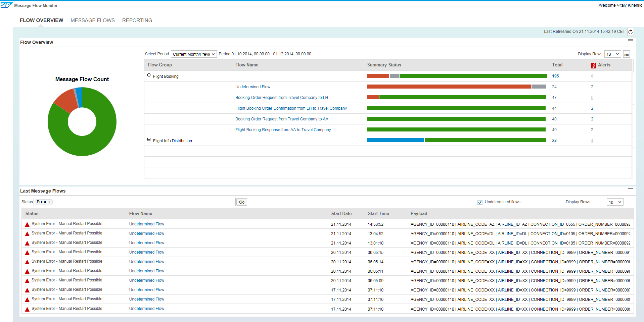Switch to the FLOW OVERVIEW tab
This screenshot has width=644, height=322.
pos(42,20)
